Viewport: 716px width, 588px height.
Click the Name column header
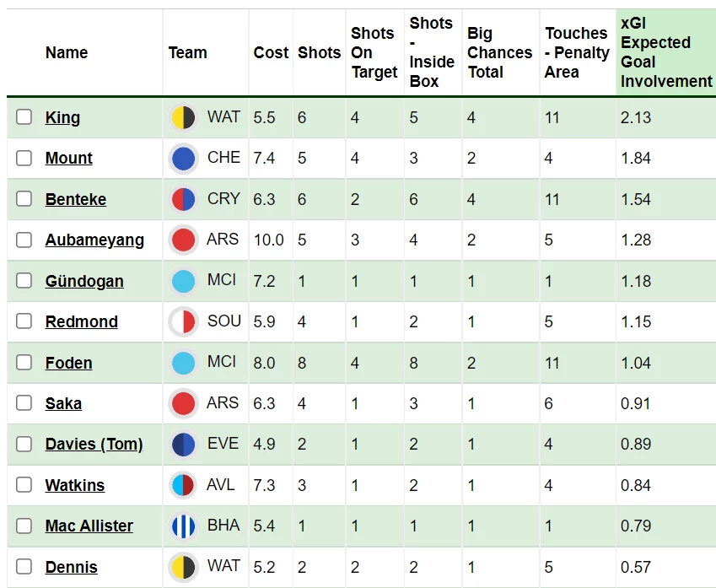pyautogui.click(x=67, y=52)
